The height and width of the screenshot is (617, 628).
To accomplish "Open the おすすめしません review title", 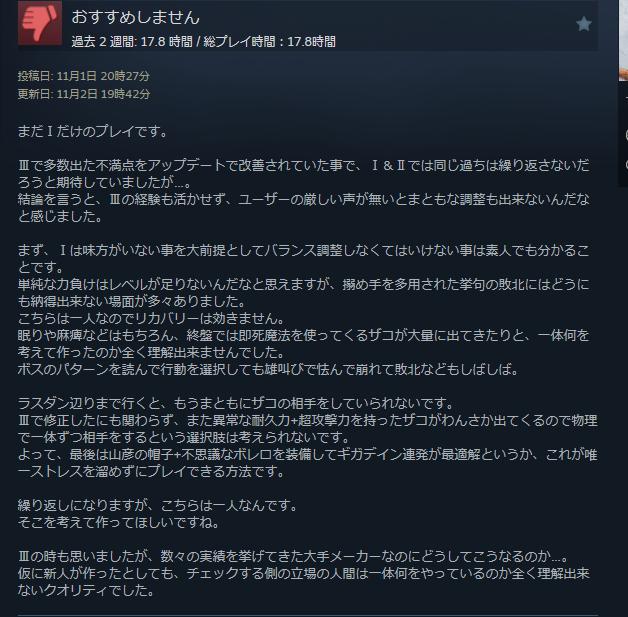I will click(135, 17).
